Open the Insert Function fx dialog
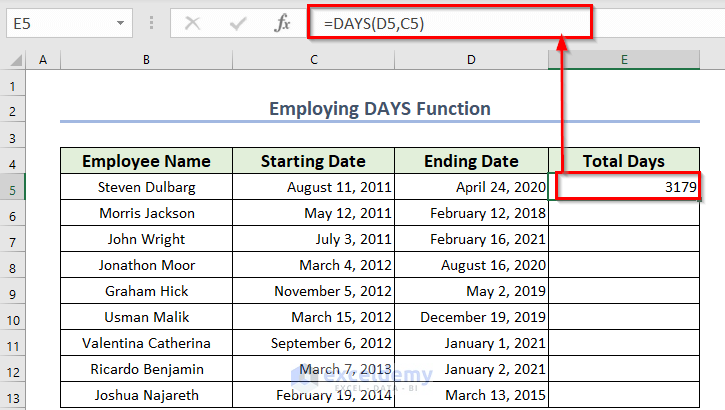 click(x=284, y=23)
